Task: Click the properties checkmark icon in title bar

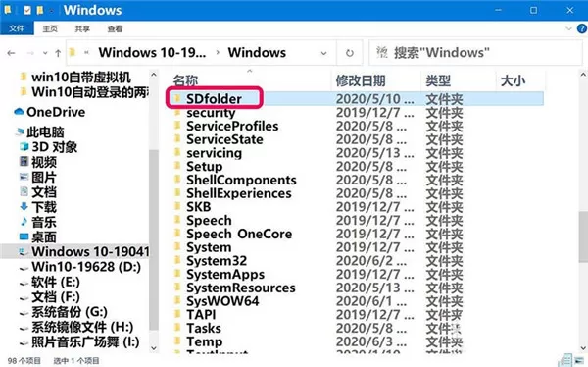Action: [x=27, y=10]
